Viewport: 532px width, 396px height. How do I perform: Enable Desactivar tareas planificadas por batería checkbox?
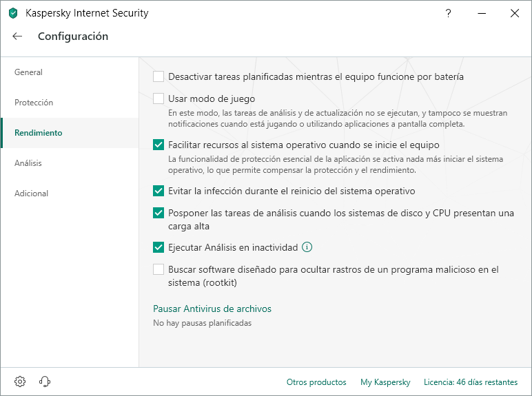coord(158,76)
